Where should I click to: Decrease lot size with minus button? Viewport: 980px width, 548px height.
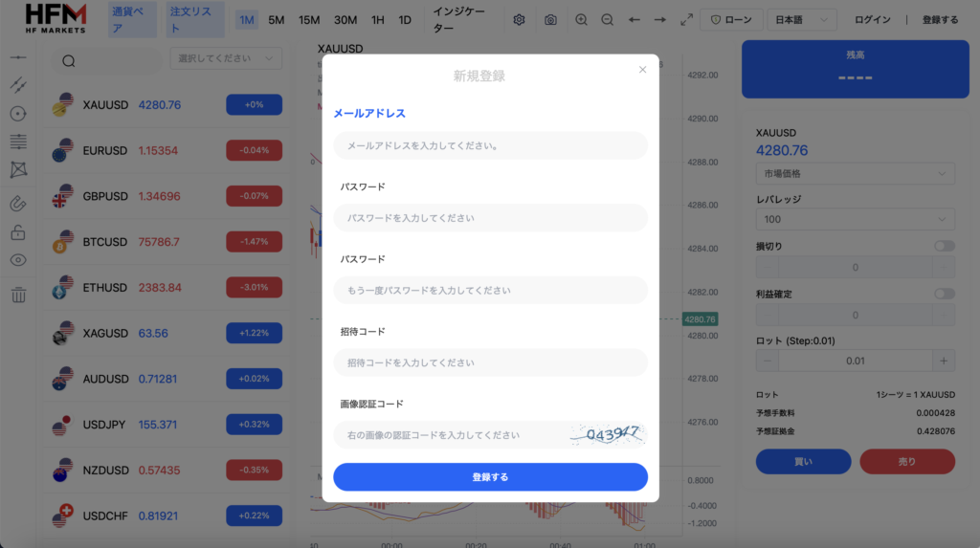pos(767,362)
